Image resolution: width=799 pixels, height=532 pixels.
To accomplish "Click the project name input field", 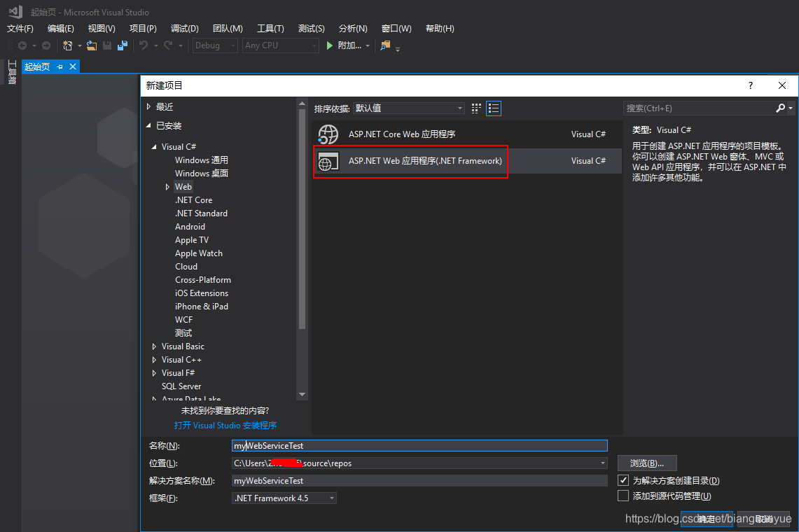I will tap(419, 445).
